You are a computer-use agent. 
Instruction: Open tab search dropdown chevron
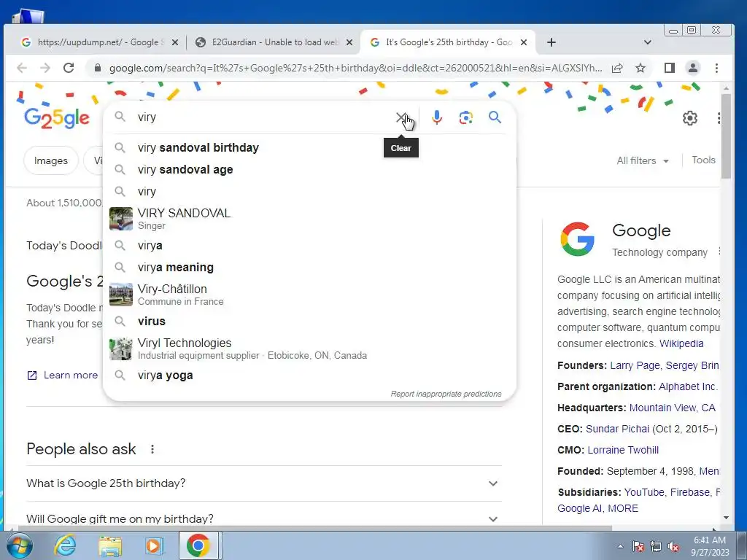648,42
